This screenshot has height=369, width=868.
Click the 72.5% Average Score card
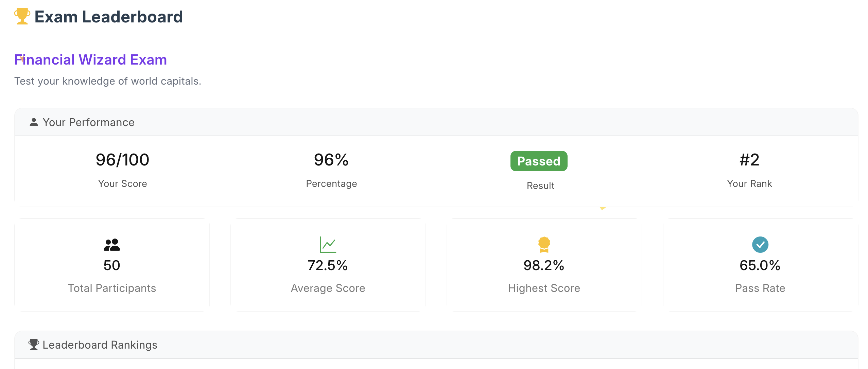click(x=328, y=265)
